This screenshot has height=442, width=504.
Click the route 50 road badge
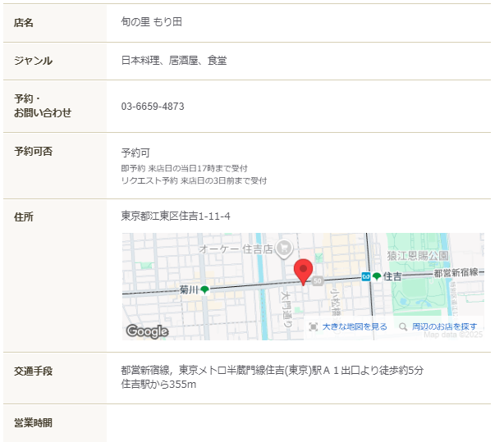317,279
